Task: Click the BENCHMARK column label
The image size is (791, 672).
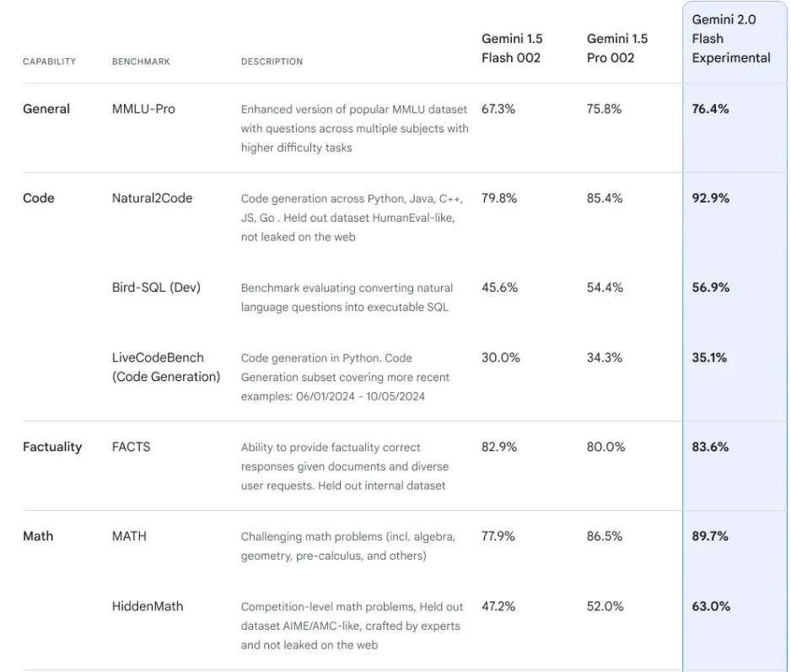Action: tap(141, 62)
